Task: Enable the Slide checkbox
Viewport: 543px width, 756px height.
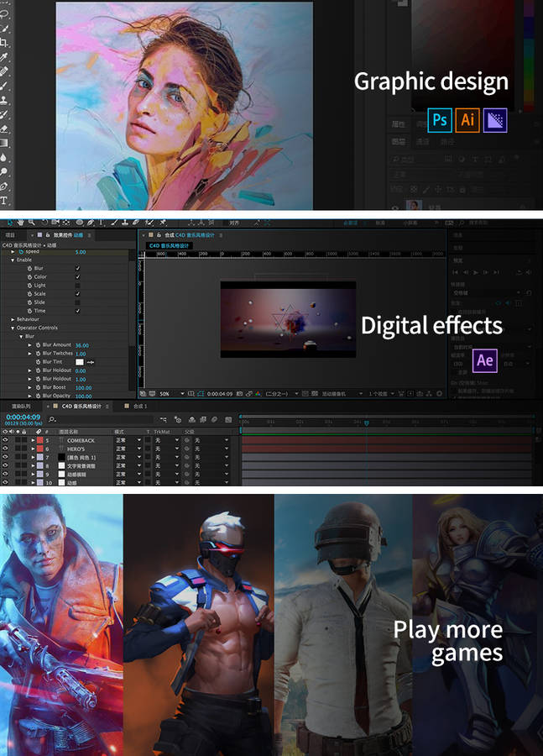Action: 78,302
